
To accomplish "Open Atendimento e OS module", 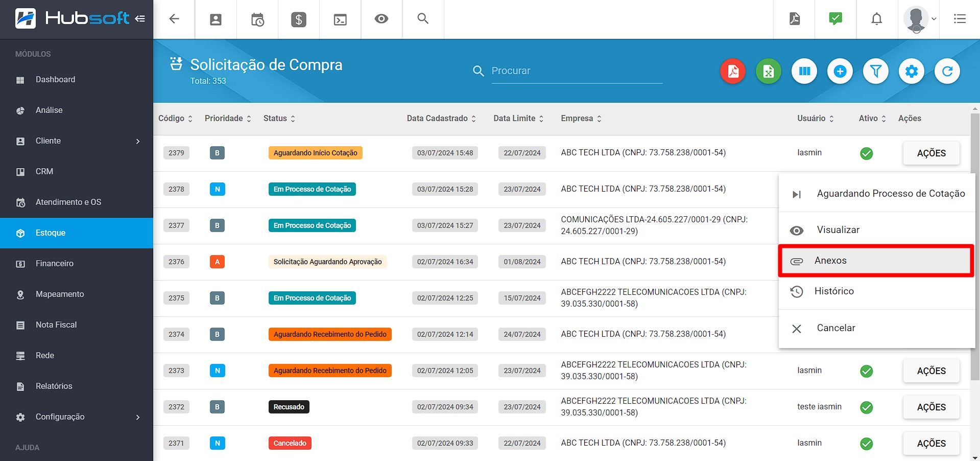I will coord(77,202).
